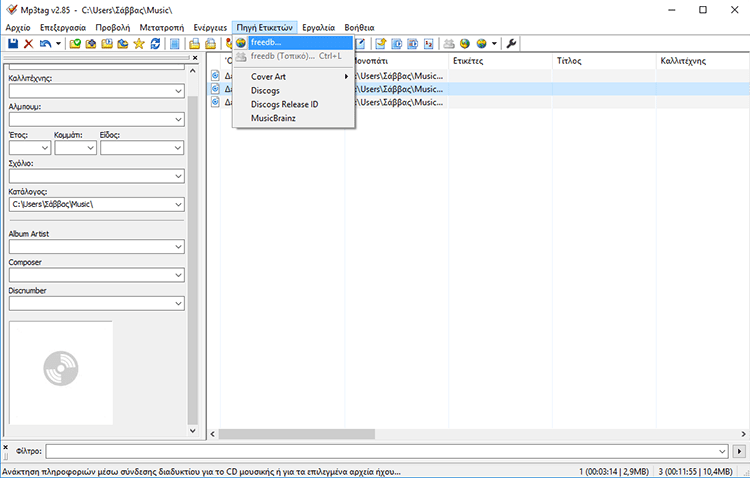This screenshot has width=750, height=478.
Task: Click the folder icon with green checkmark
Action: click(75, 44)
